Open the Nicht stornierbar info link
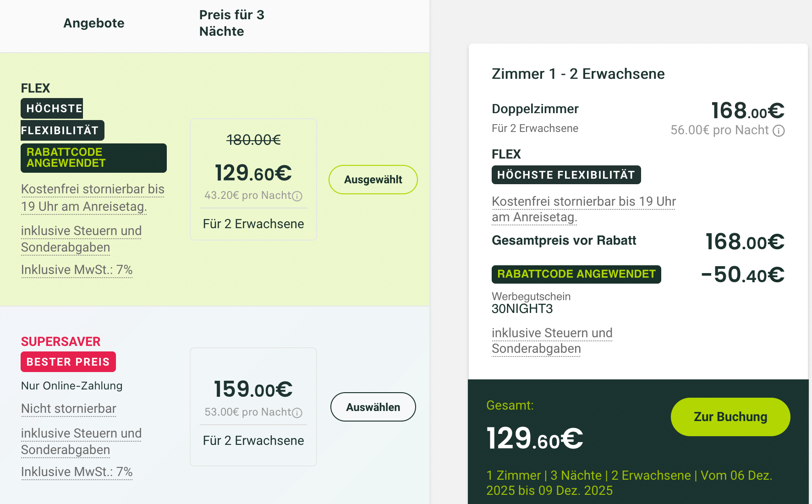The width and height of the screenshot is (812, 504). (69, 409)
